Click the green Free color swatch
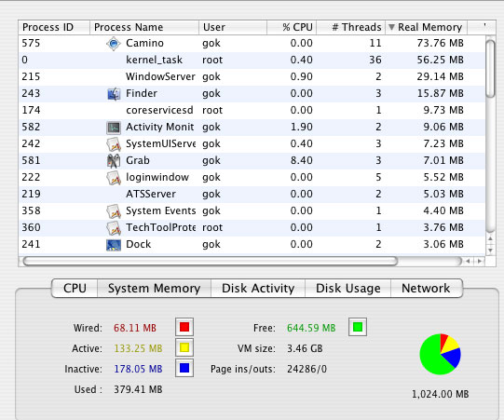 [x=358, y=327]
